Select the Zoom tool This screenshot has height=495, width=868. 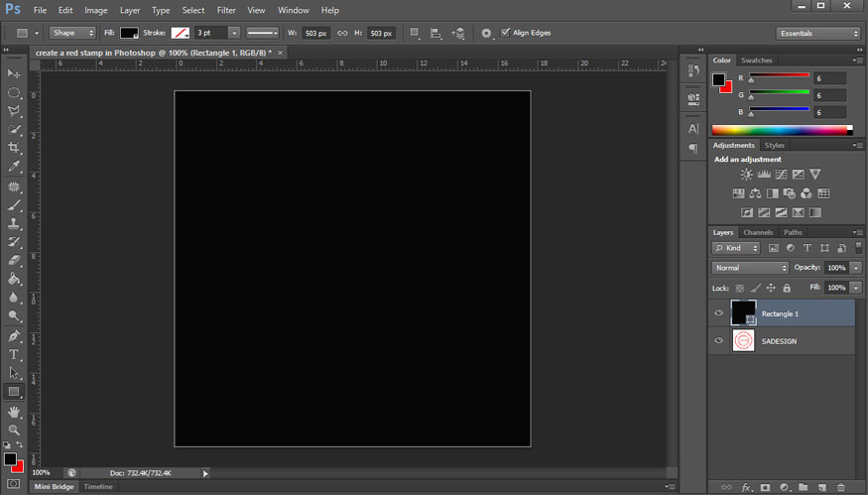tap(14, 430)
